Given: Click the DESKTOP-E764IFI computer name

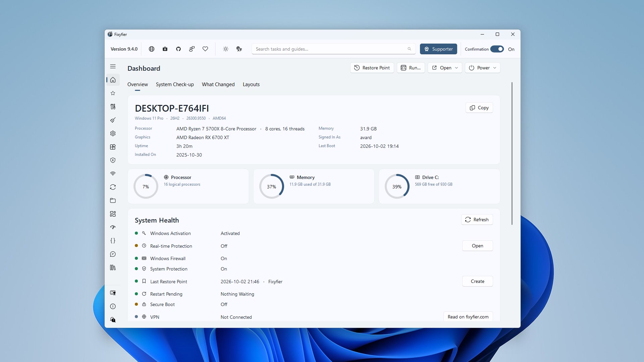Looking at the screenshot, I should click(172, 108).
